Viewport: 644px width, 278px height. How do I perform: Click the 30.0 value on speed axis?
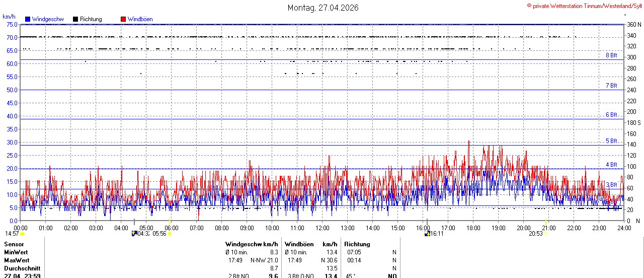[x=12, y=142]
